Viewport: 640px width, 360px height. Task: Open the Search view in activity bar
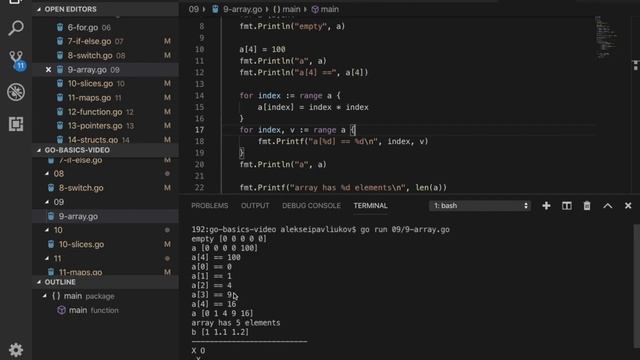click(16, 28)
